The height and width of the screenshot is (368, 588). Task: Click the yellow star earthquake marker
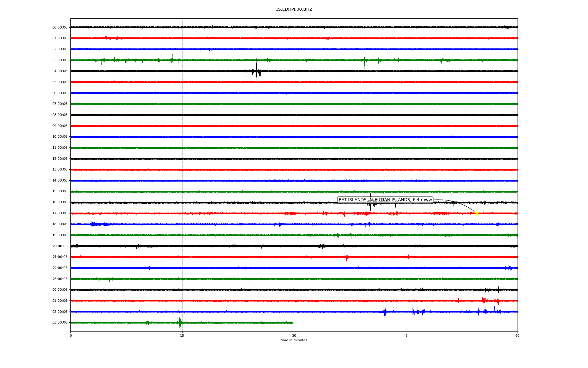477,213
